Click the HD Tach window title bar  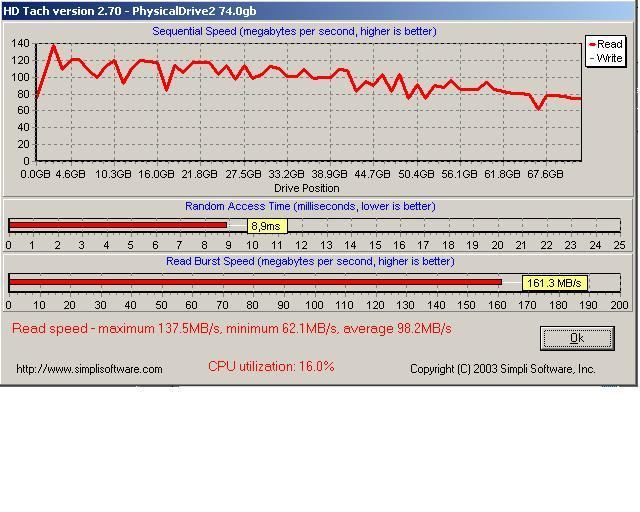tap(318, 11)
